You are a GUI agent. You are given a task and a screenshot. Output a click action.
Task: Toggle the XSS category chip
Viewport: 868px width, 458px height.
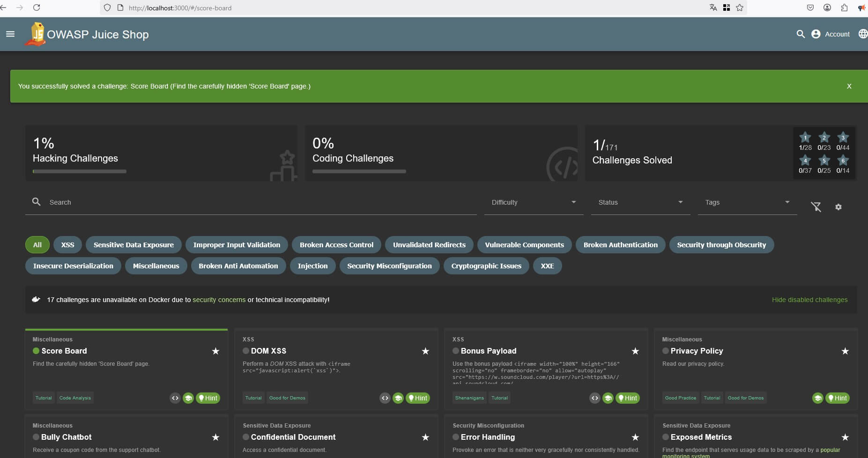tap(67, 245)
